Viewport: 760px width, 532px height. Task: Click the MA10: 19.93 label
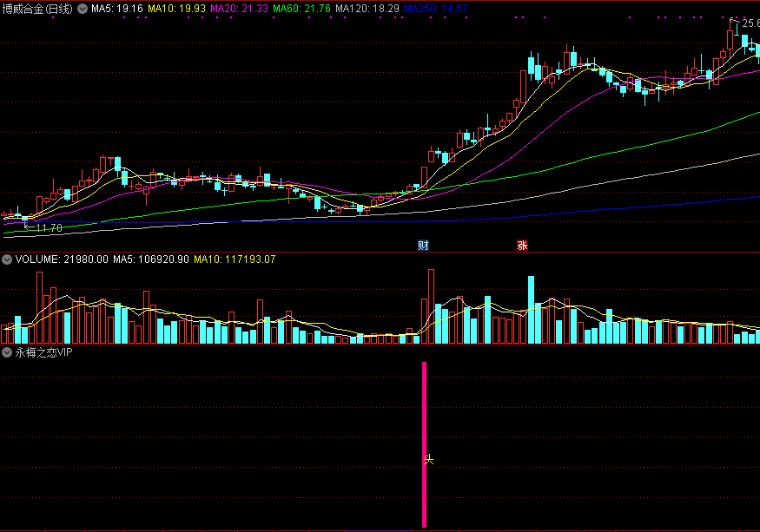point(176,9)
